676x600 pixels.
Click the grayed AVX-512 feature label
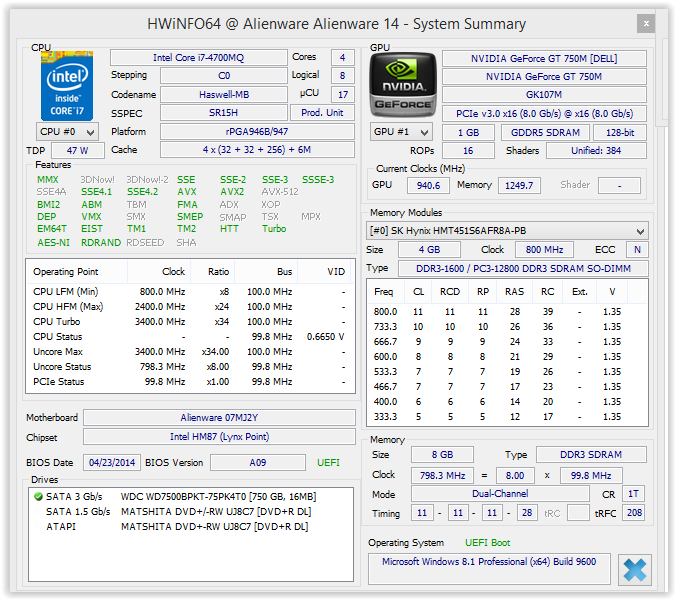[x=280, y=192]
